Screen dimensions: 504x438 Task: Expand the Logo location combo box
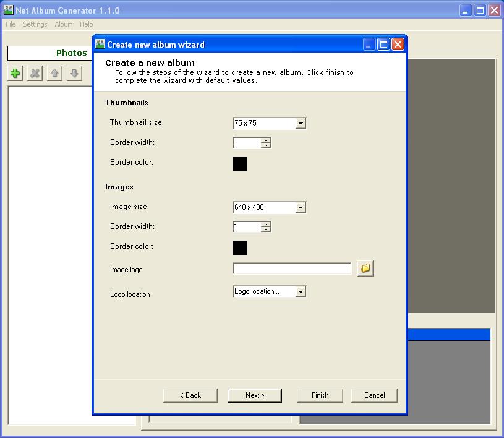301,291
